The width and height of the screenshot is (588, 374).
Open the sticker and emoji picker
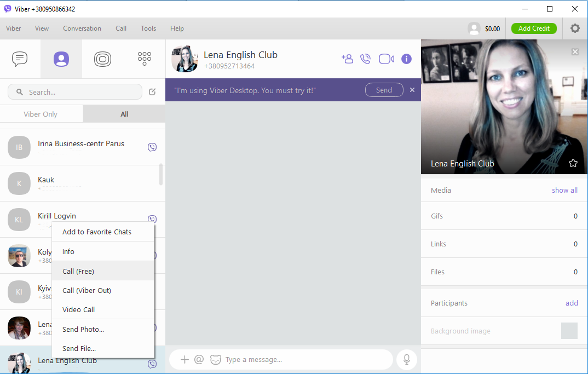click(x=215, y=360)
